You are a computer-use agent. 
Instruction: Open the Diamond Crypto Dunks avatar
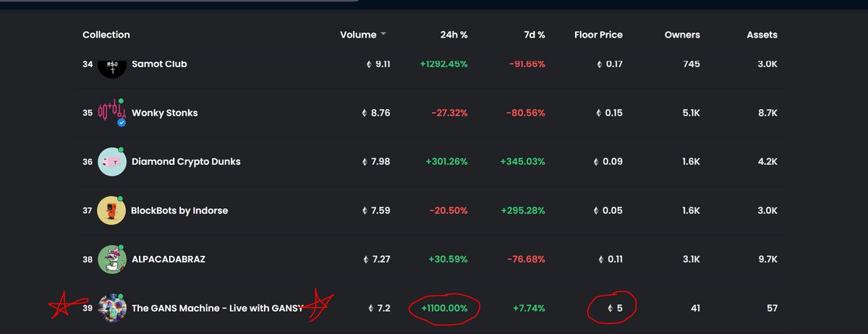pyautogui.click(x=111, y=161)
